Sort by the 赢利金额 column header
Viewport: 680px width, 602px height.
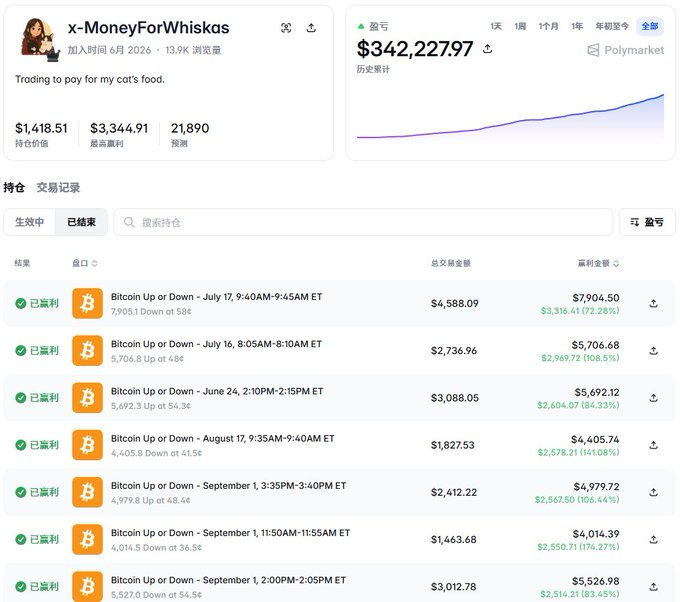[598, 263]
